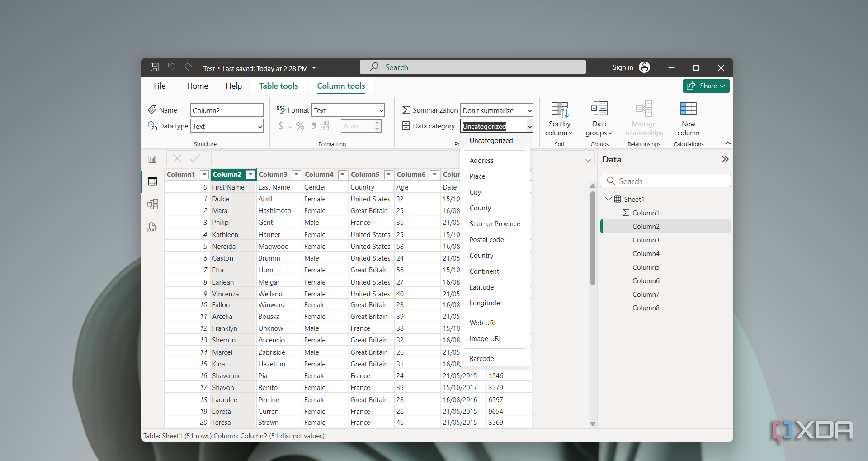Collapse the Sheet1 table tree node
Viewport: 868px width, 461px height.
pyautogui.click(x=609, y=199)
